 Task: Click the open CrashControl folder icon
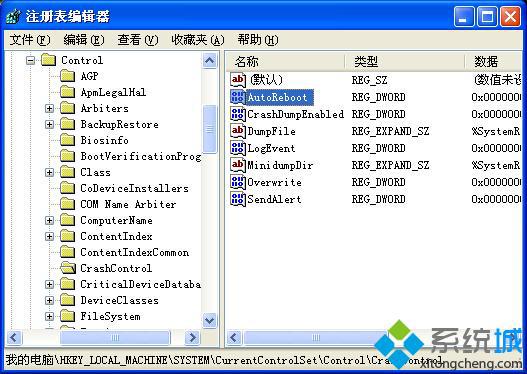coord(68,268)
